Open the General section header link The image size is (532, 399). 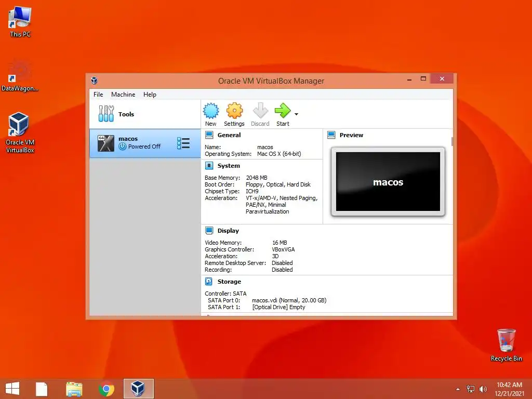pyautogui.click(x=229, y=135)
